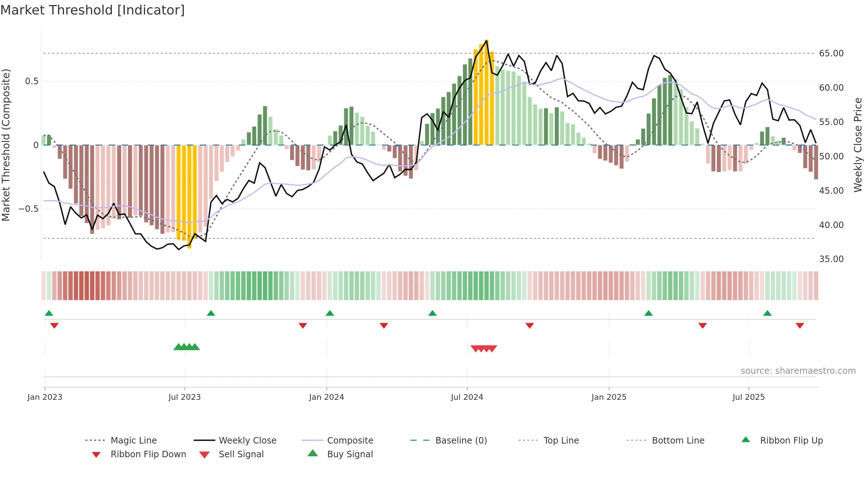Toggle the Buy Signal legend entry

(340, 454)
